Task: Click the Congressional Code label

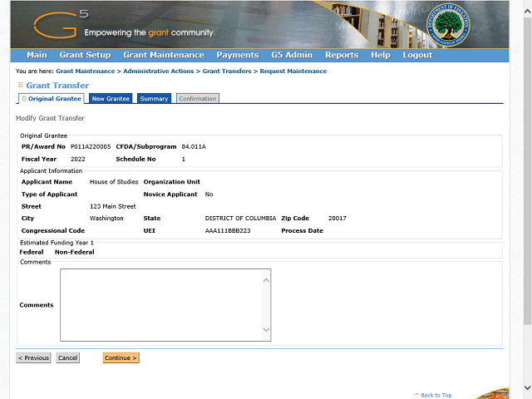Action: 53,231
